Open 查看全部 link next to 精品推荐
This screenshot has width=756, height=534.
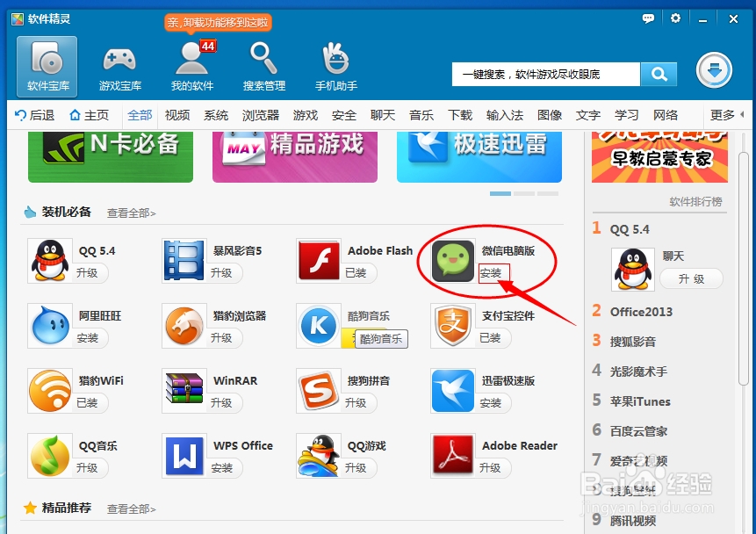131,509
